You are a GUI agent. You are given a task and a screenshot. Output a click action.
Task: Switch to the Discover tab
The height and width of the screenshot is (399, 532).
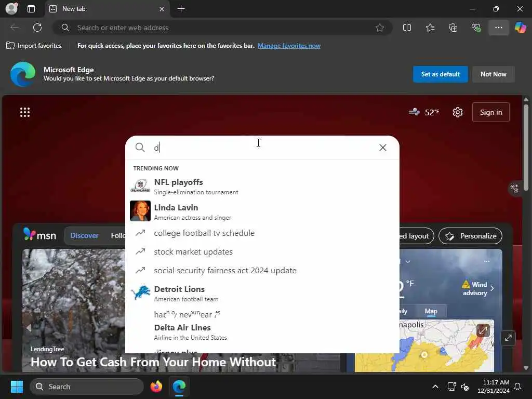tap(84, 235)
